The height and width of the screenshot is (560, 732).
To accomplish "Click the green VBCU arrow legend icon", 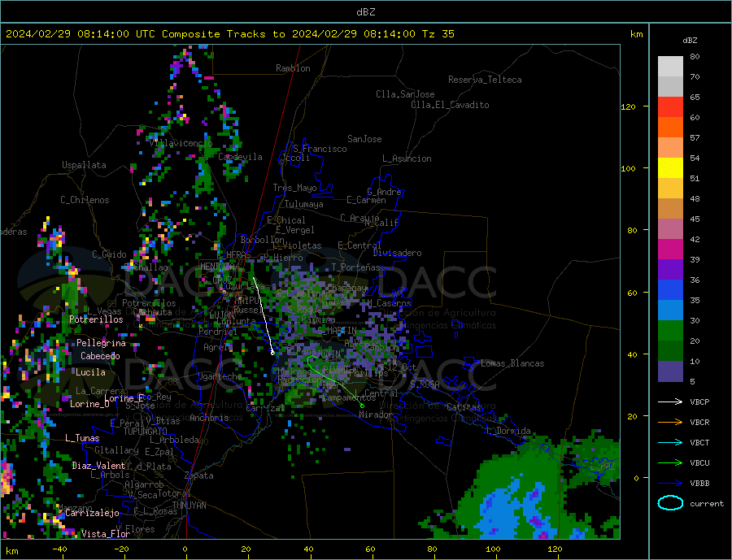I will pyautogui.click(x=670, y=463).
